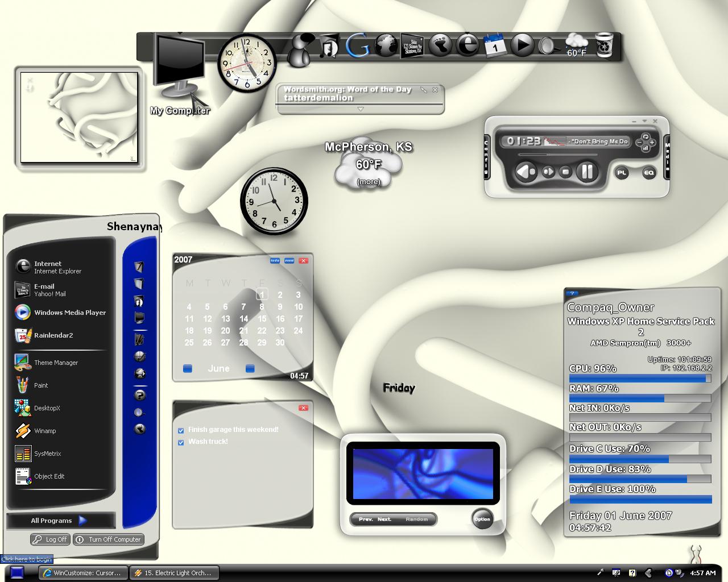Go to the next month after June
The width and height of the screenshot is (728, 582).
249,369
